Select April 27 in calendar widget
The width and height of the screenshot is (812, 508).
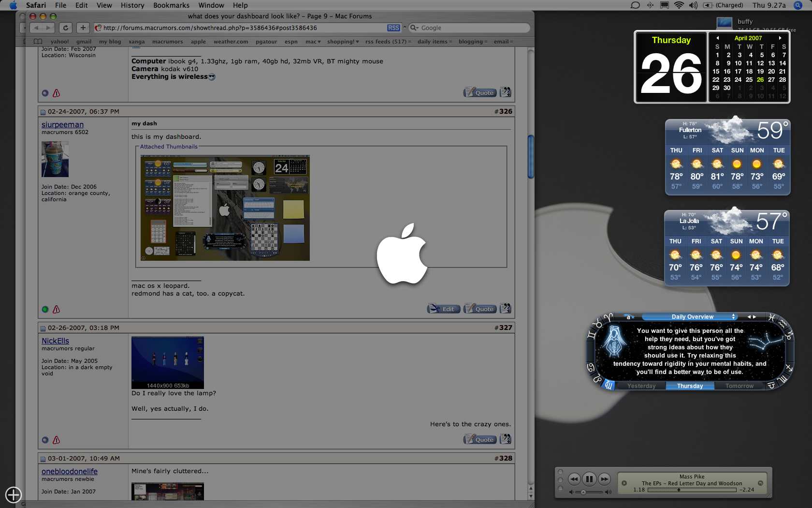[771, 80]
